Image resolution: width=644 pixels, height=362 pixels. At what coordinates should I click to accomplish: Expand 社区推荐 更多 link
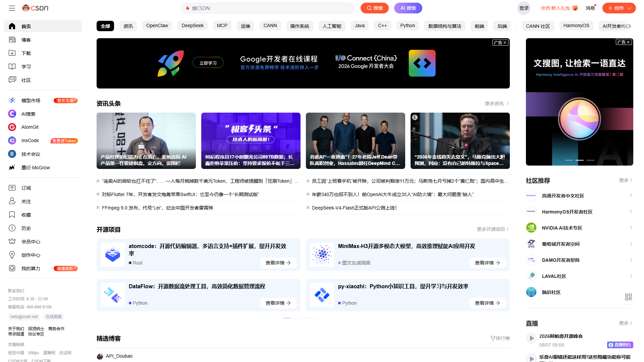click(626, 180)
